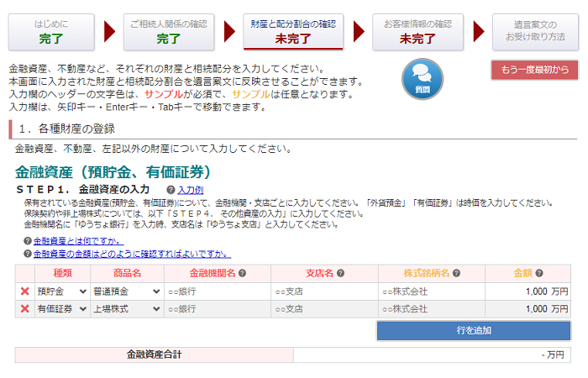588x378 pixels.
Task: Open the 質問 chat bubble icon
Action: [x=423, y=79]
